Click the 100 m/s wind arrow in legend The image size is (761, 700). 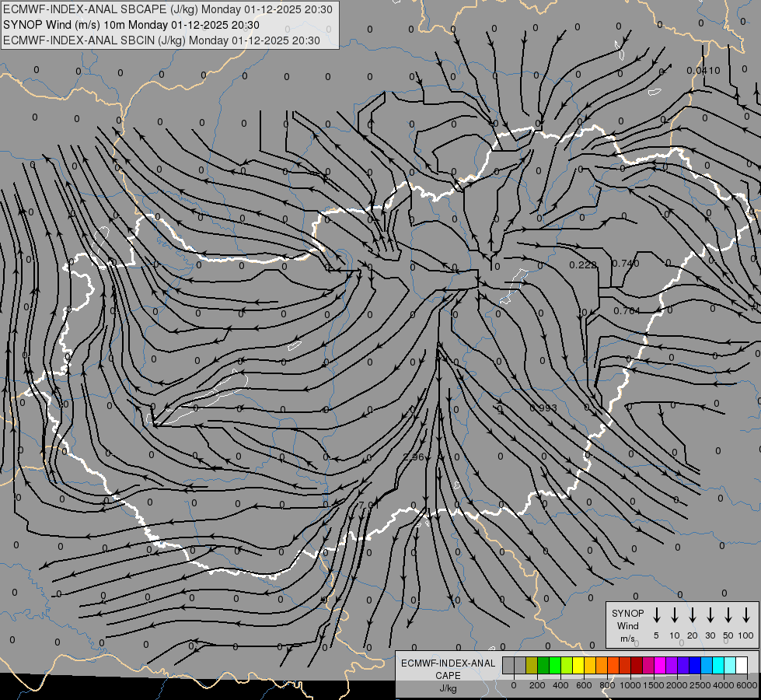click(x=746, y=615)
